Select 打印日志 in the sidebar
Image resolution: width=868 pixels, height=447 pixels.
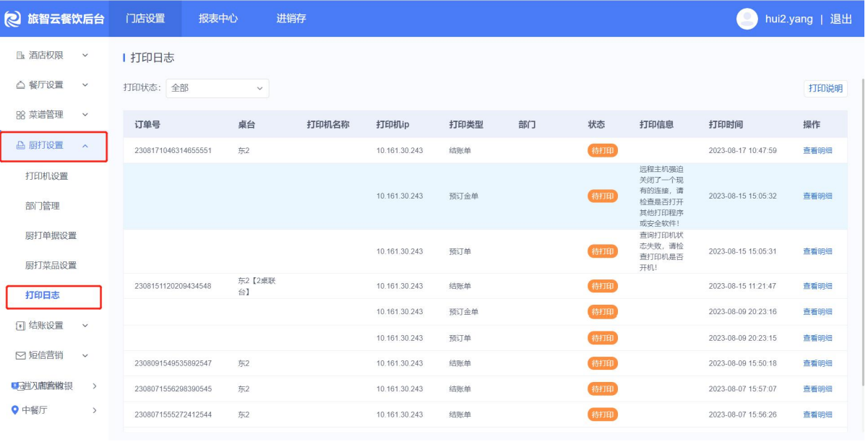(42, 295)
